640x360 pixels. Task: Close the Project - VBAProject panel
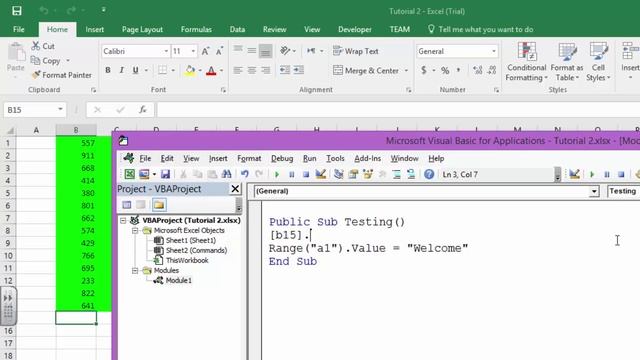235,189
